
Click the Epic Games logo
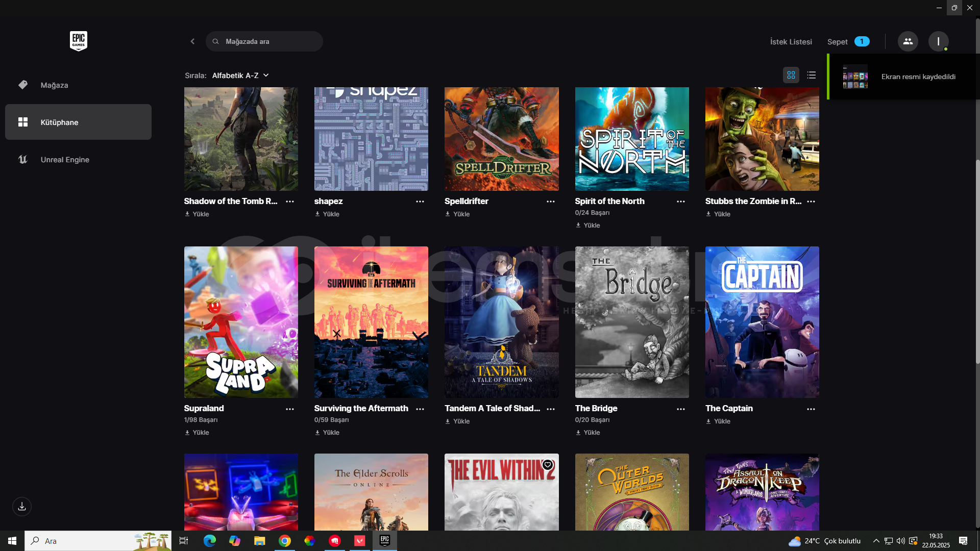79,41
